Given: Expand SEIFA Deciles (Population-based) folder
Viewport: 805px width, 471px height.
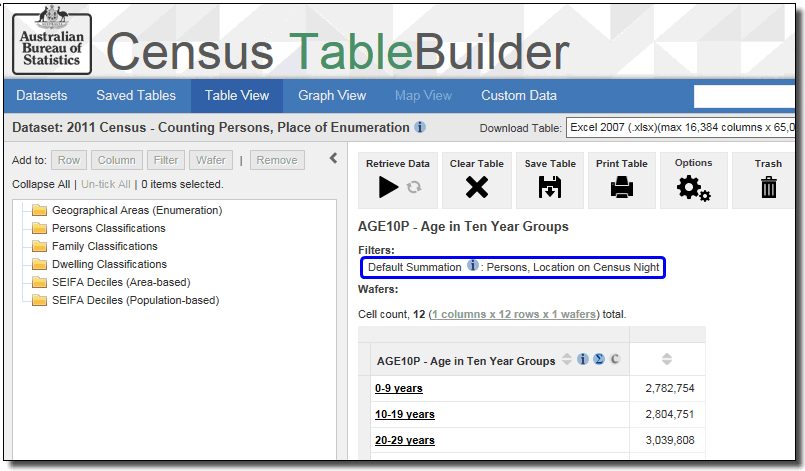Looking at the screenshot, I should pyautogui.click(x=40, y=300).
